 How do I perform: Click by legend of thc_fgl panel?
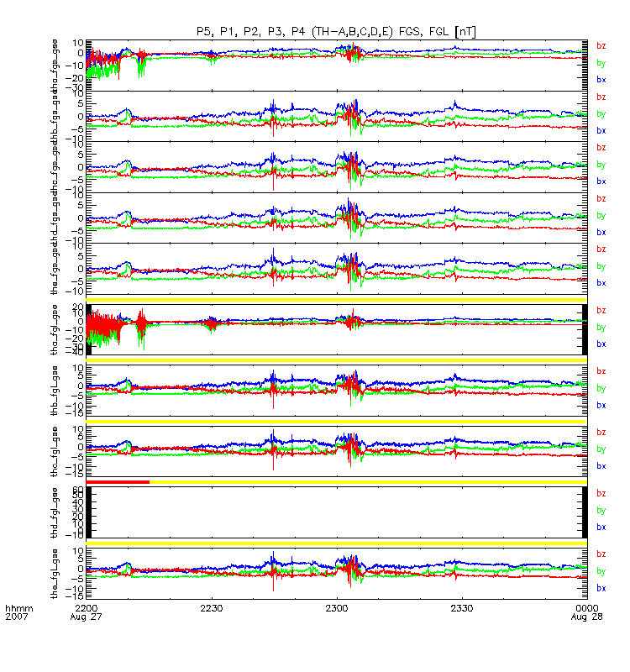(601, 449)
